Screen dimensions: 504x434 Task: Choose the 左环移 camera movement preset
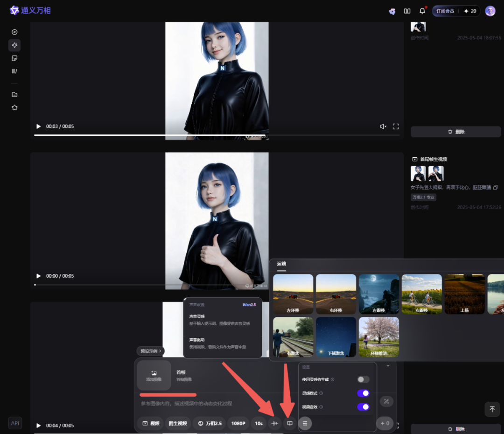tap(293, 294)
